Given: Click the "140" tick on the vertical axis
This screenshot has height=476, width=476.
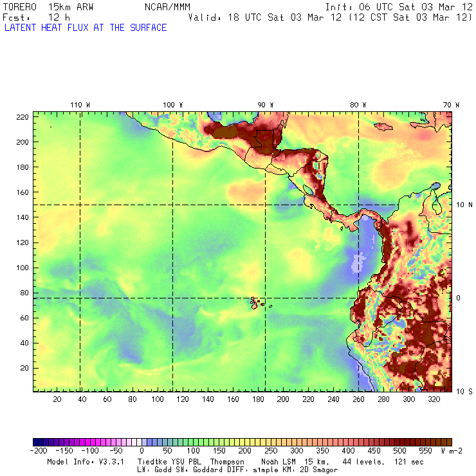Looking at the screenshot, I should [23, 217].
